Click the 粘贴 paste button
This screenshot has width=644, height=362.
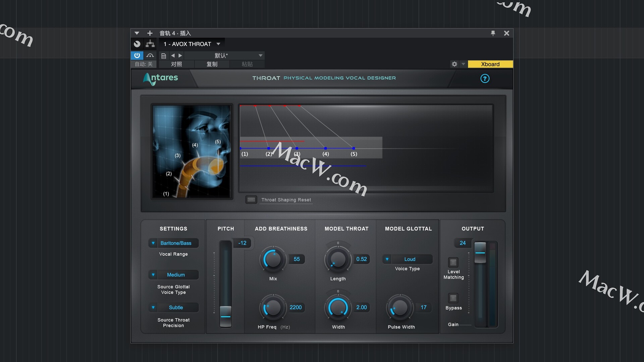[247, 64]
